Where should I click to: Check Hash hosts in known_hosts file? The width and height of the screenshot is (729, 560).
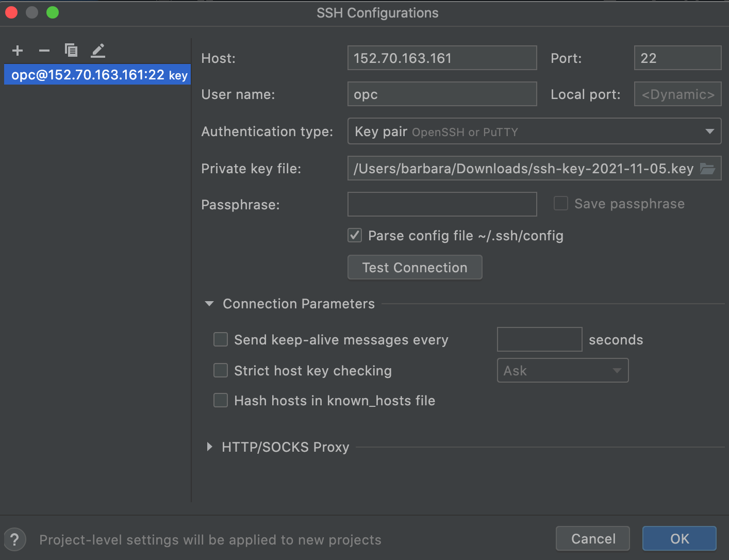221,400
